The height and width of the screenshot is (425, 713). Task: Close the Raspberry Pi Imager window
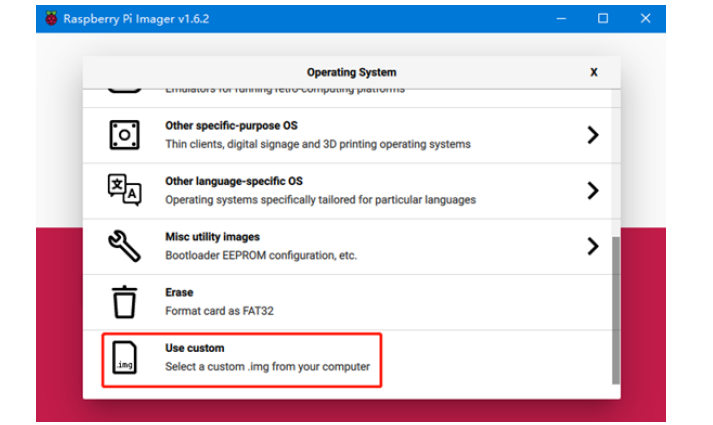[645, 19]
